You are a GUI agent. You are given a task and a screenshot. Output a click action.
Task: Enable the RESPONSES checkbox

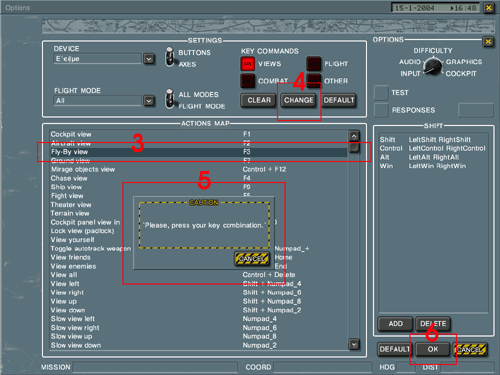[x=381, y=110]
